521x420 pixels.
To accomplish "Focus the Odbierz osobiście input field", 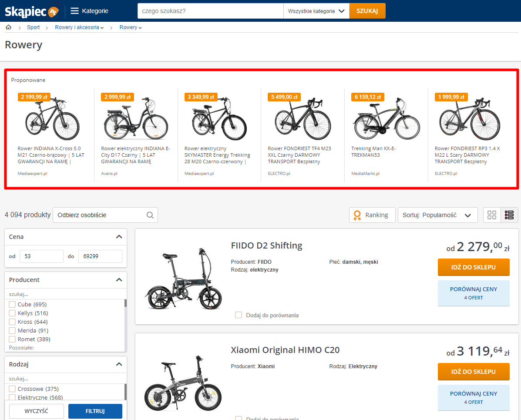I will [x=105, y=215].
